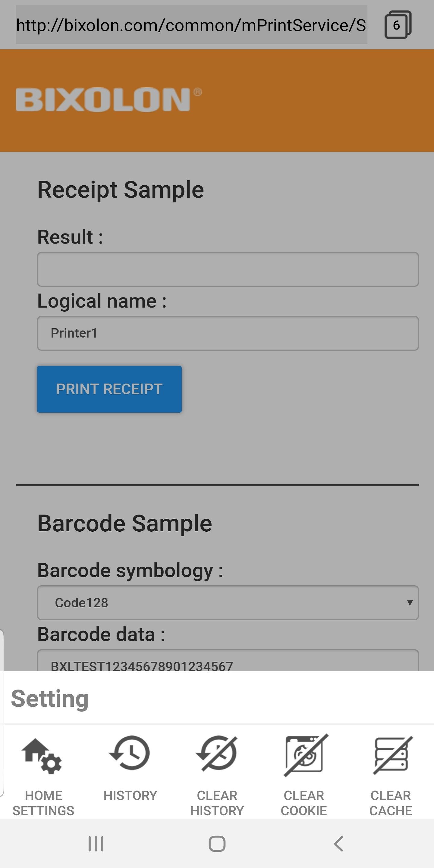Select the Barcode data input field
The width and height of the screenshot is (434, 868).
coord(228,662)
